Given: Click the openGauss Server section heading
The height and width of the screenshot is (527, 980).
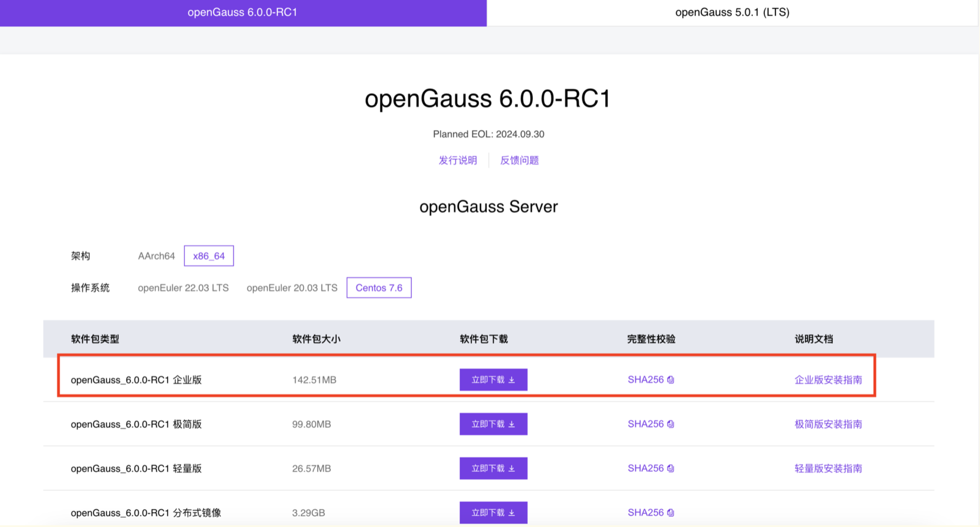Looking at the screenshot, I should 488,207.
